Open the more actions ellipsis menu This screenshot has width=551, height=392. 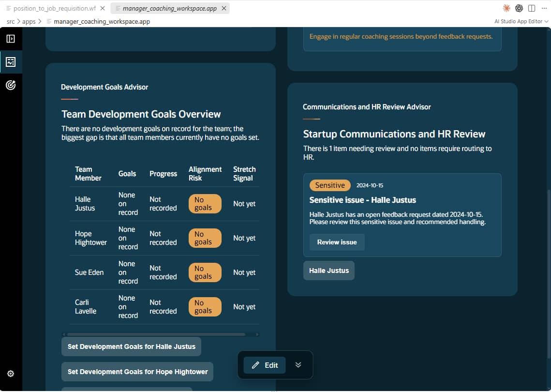[544, 8]
